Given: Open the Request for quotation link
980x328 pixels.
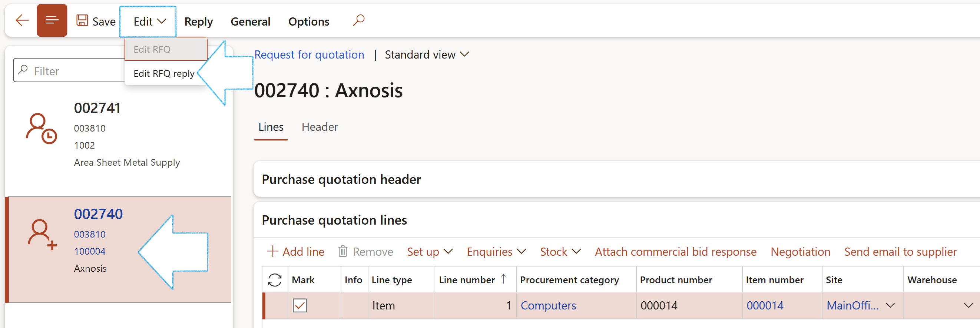Looking at the screenshot, I should (309, 54).
